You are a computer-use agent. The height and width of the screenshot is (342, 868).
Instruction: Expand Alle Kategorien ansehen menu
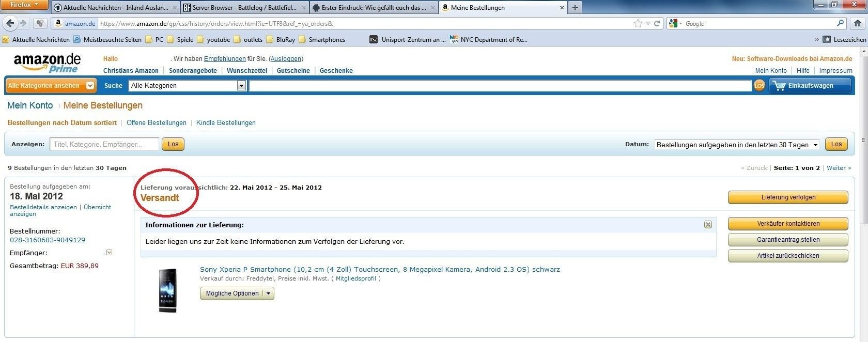51,85
